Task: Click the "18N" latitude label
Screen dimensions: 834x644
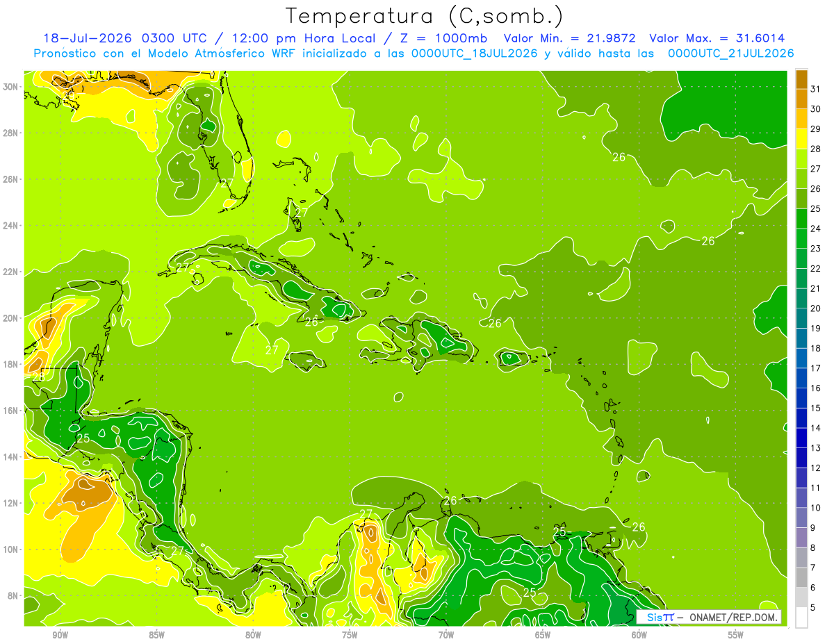Action: point(11,364)
